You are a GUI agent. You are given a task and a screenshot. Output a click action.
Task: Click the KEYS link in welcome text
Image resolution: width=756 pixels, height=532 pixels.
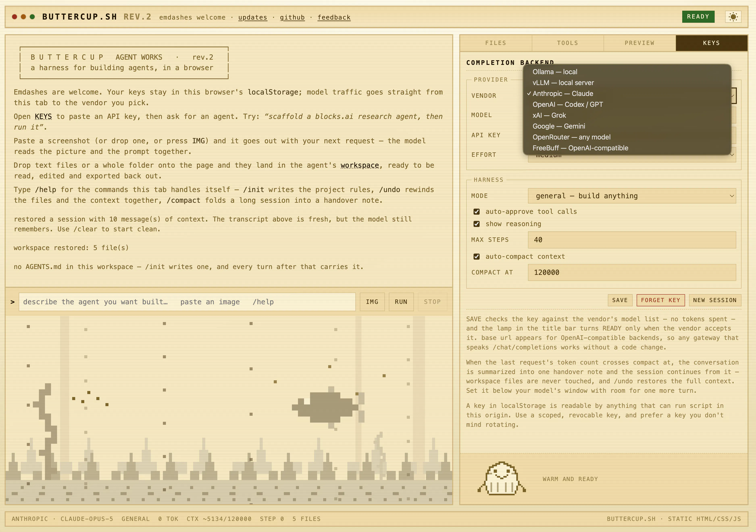point(43,116)
